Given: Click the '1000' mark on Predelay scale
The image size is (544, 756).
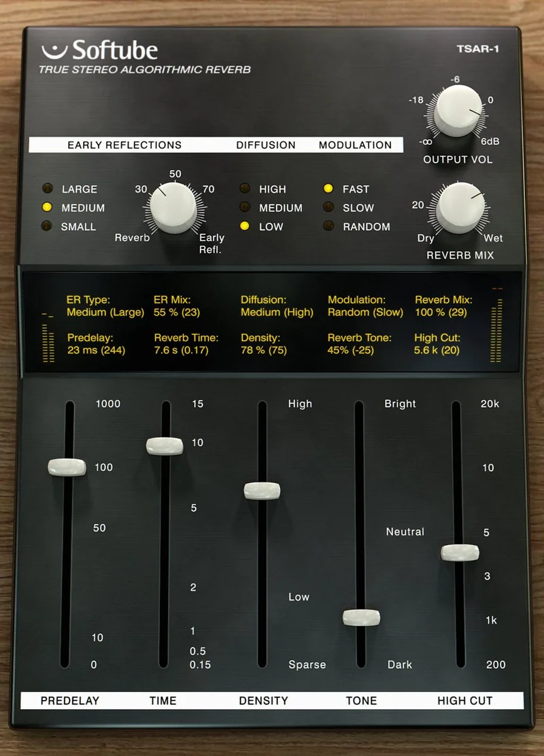Looking at the screenshot, I should [x=108, y=404].
